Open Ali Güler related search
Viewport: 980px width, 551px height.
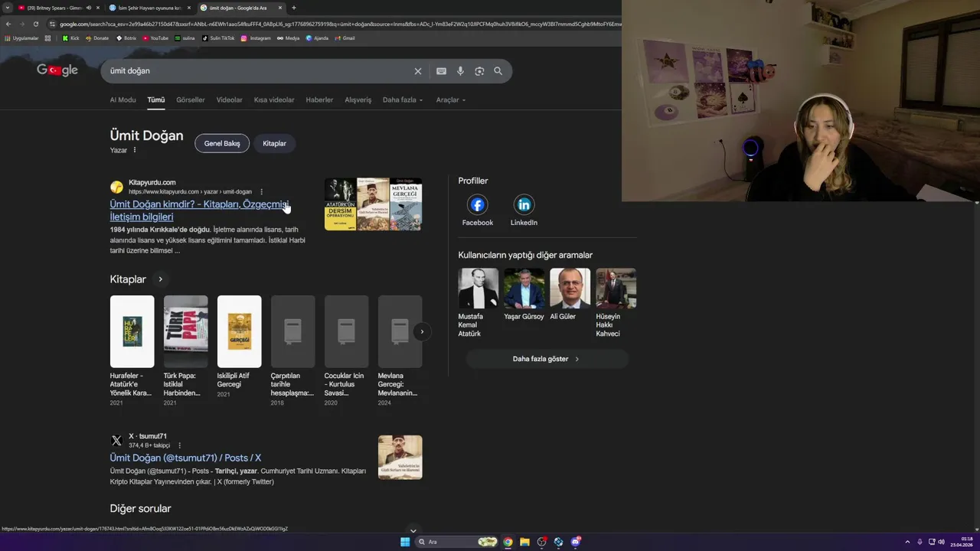pos(570,295)
